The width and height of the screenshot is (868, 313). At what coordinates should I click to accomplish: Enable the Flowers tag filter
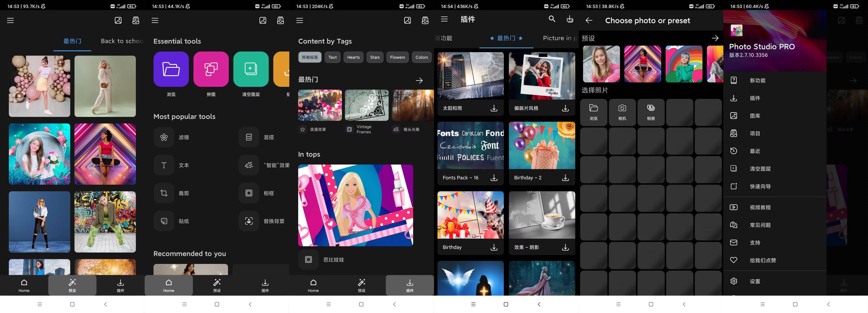coord(397,57)
